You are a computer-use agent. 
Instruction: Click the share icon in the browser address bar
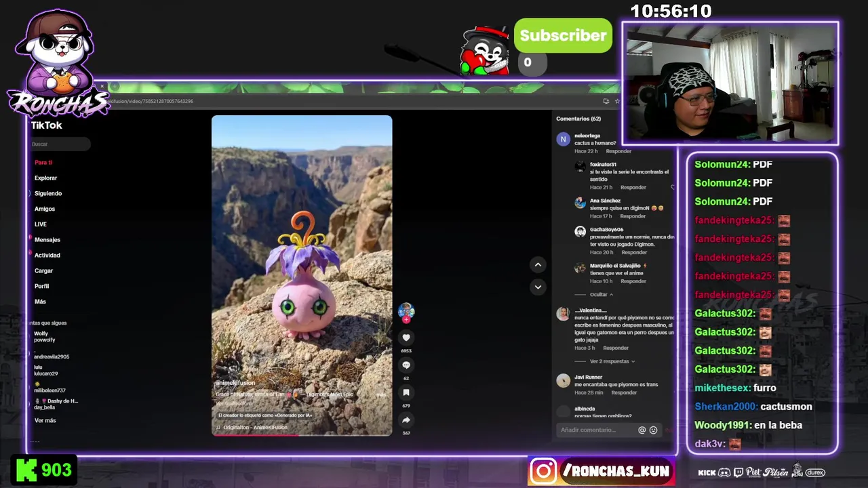[606, 101]
